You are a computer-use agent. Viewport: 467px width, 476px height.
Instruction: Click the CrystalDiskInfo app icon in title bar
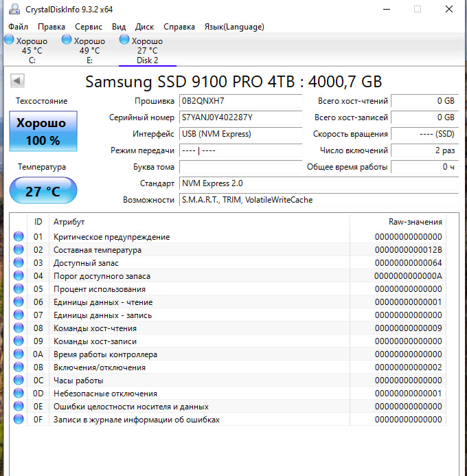coord(14,9)
